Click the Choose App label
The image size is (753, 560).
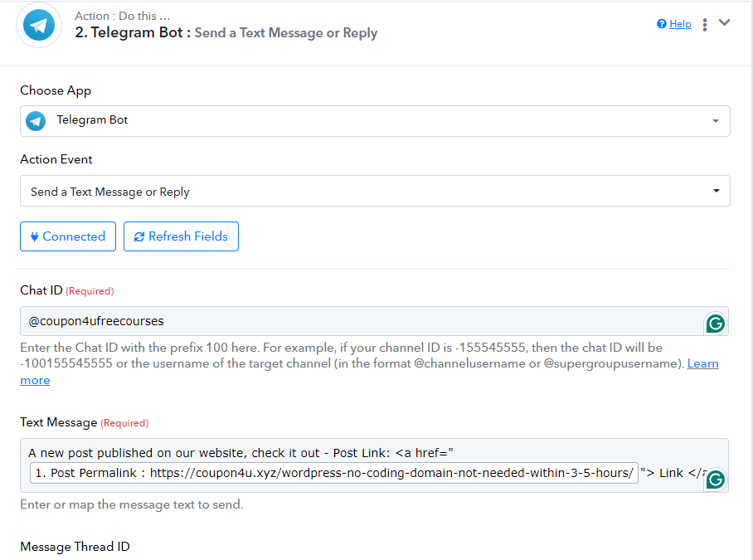click(x=56, y=90)
